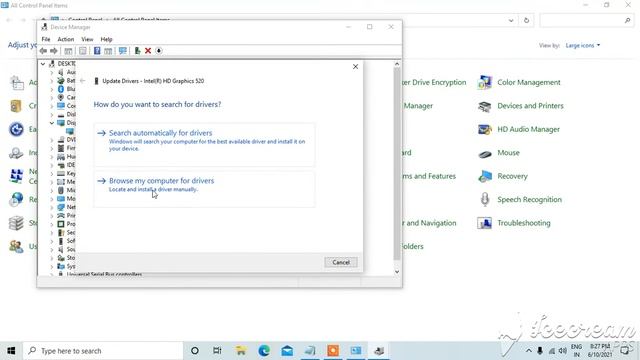Click the Control Panel search box
The image size is (640, 360).
click(587, 20)
